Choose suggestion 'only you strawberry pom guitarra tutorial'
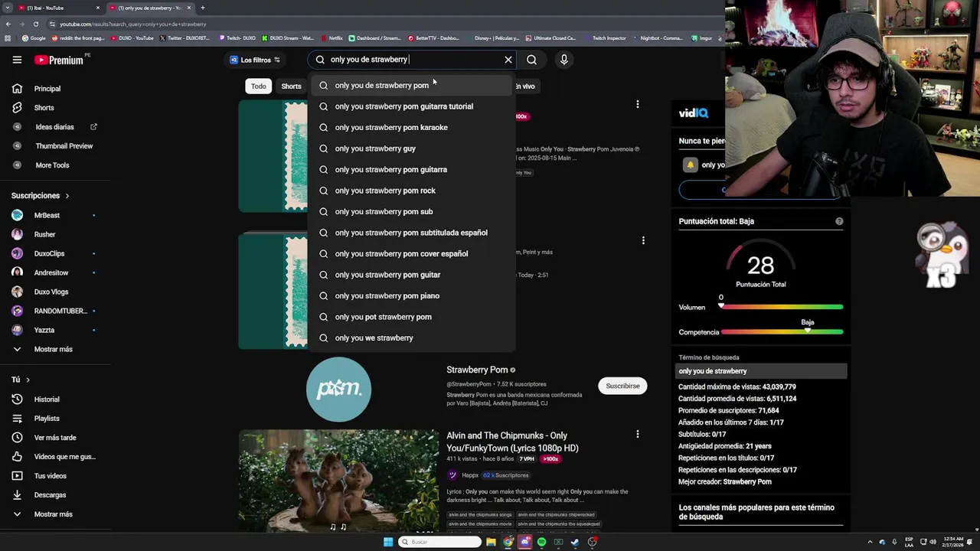Image resolution: width=980 pixels, height=551 pixels. click(x=410, y=106)
